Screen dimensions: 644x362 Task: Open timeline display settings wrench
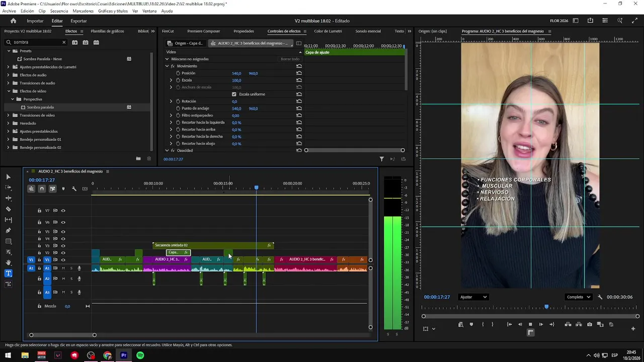point(74,189)
